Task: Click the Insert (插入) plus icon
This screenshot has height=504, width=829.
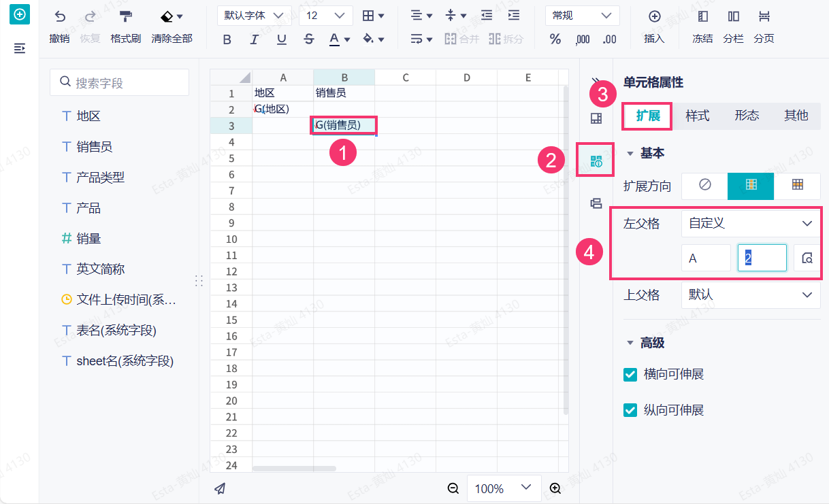Action: point(654,16)
